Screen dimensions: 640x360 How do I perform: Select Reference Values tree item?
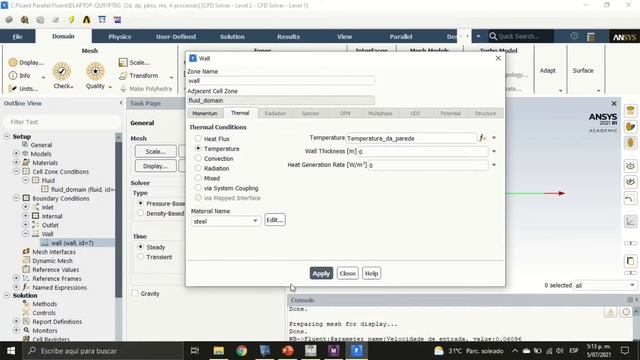click(56, 270)
